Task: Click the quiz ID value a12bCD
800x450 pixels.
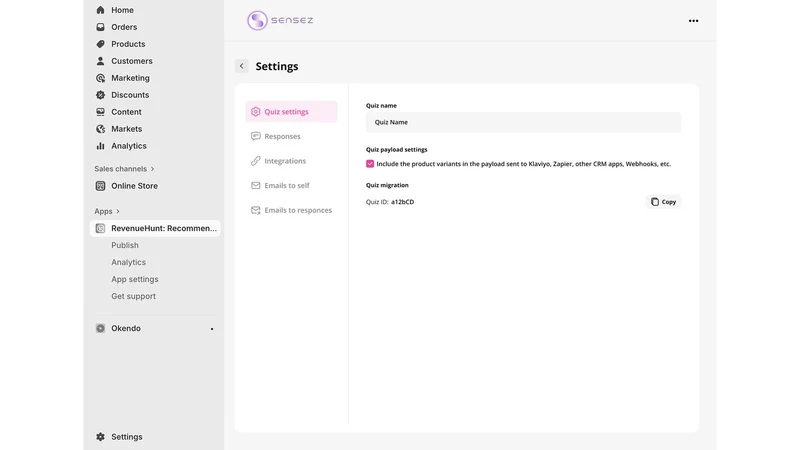Action: click(403, 202)
